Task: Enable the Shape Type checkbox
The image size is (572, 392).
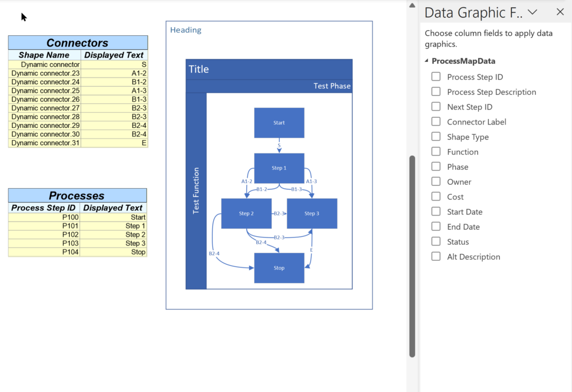Action: pyautogui.click(x=436, y=137)
